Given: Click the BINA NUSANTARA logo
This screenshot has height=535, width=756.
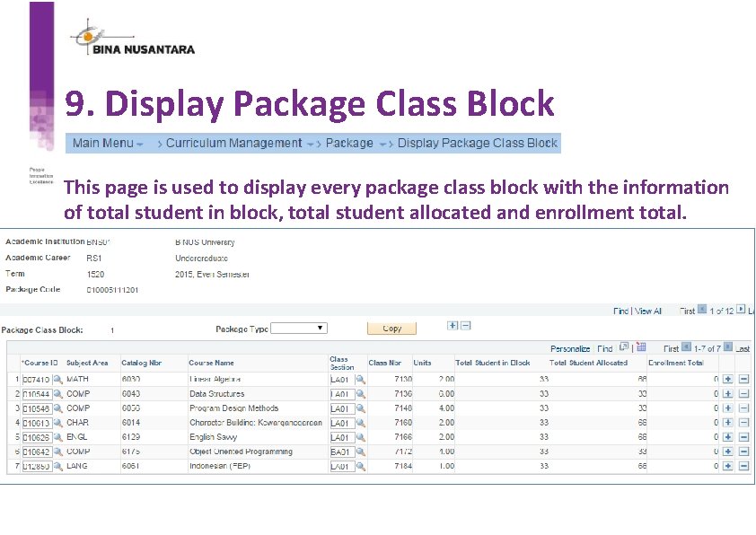Looking at the screenshot, I should pyautogui.click(x=133, y=40).
